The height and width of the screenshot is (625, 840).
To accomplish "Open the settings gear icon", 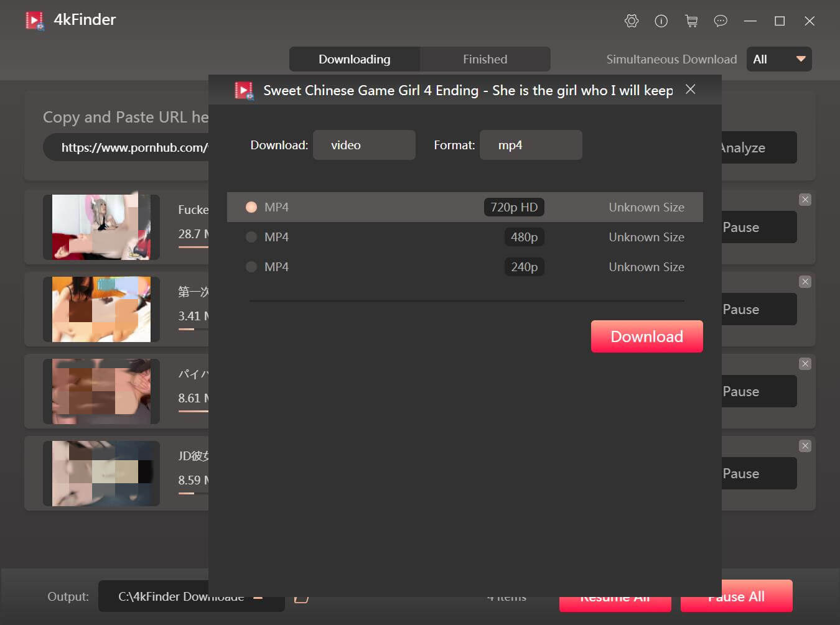I will (632, 21).
